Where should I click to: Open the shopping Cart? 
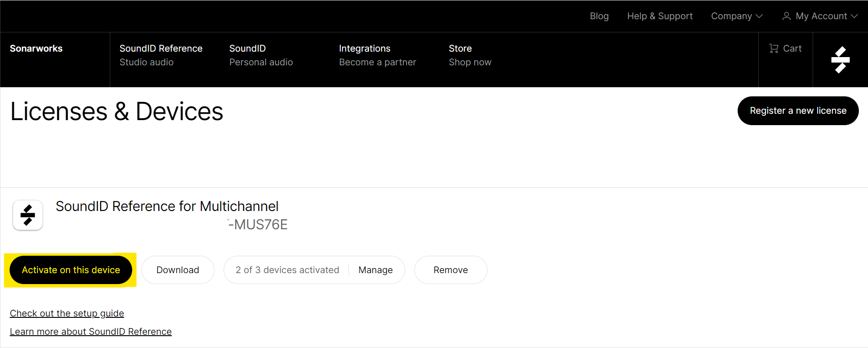pyautogui.click(x=785, y=48)
